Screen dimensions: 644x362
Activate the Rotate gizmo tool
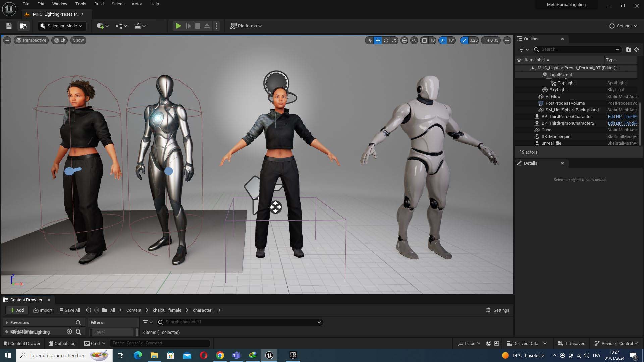[386, 40]
